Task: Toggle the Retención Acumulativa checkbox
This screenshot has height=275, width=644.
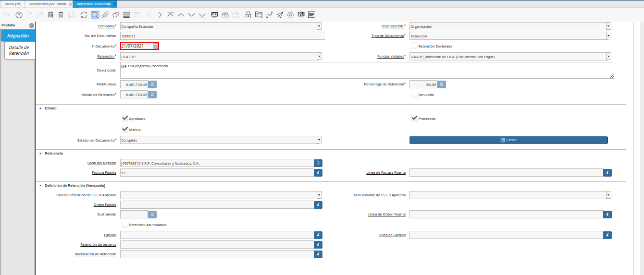Action: pyautogui.click(x=125, y=224)
